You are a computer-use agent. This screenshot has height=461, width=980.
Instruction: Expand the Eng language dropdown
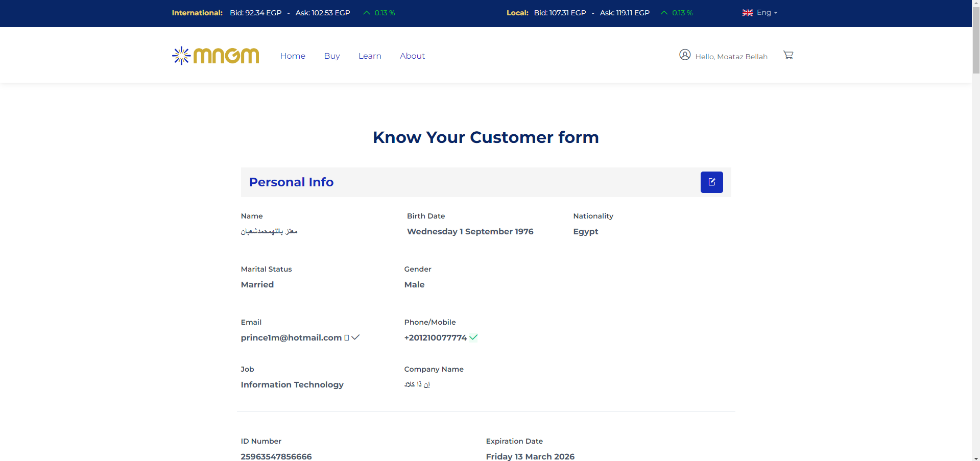coord(767,13)
